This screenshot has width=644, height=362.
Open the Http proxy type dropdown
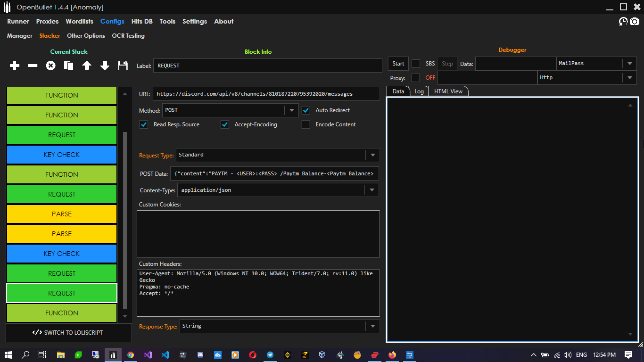pyautogui.click(x=587, y=78)
